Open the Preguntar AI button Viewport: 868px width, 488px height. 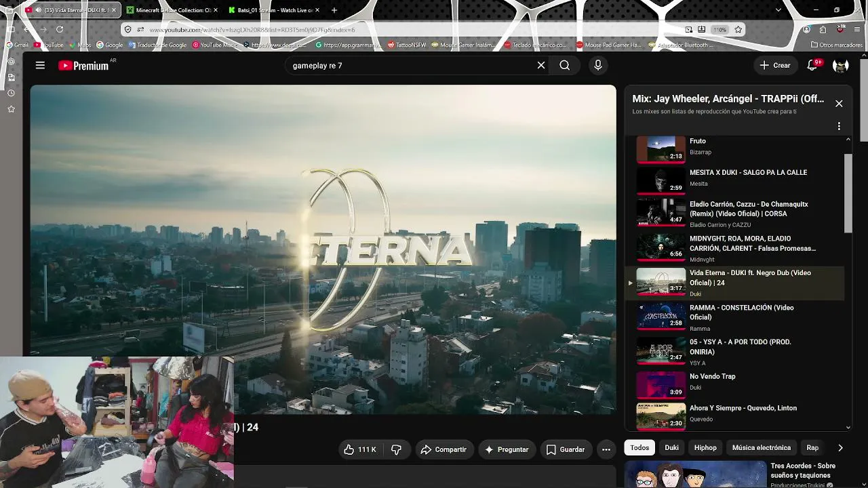click(x=506, y=449)
